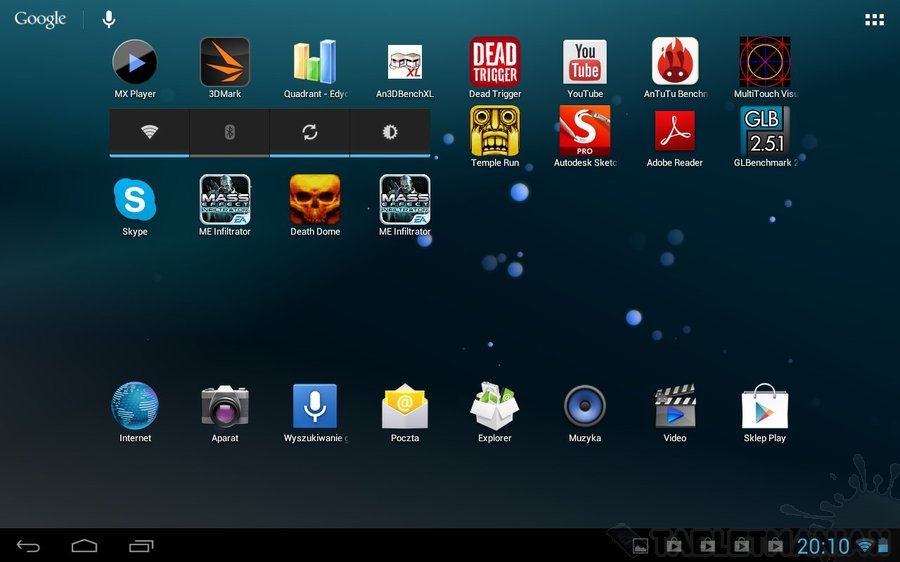Click the "MX Player" label

pos(135,94)
